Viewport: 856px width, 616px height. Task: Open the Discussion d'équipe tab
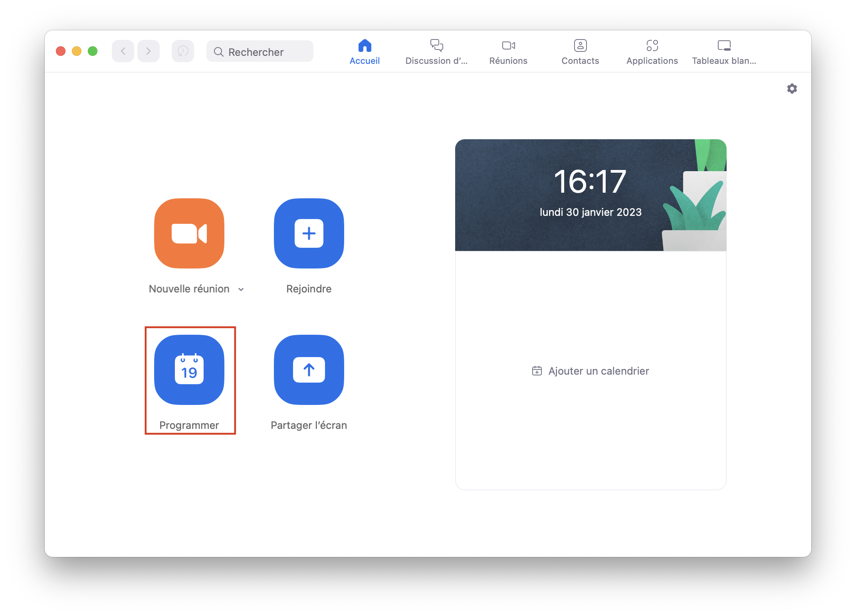click(x=436, y=52)
